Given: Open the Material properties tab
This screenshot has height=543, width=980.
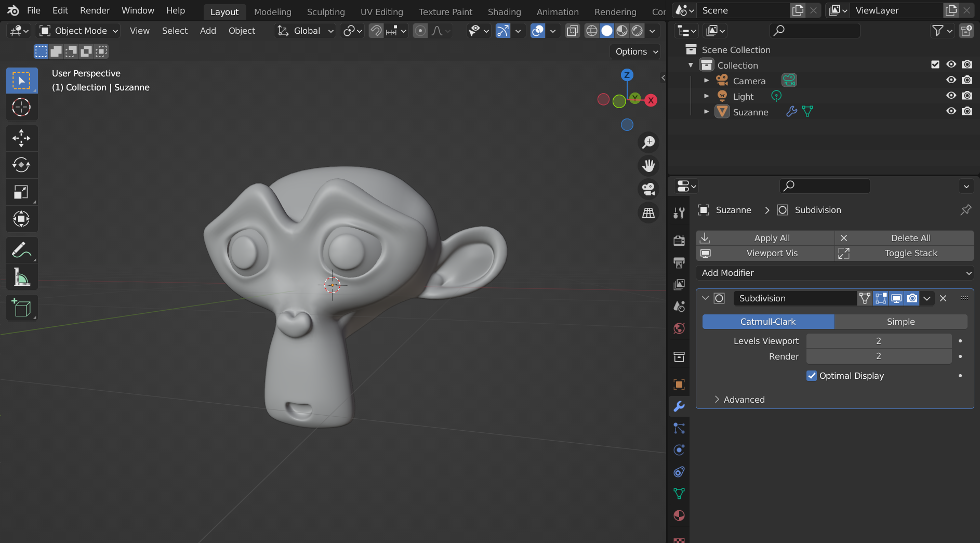Looking at the screenshot, I should pyautogui.click(x=679, y=515).
